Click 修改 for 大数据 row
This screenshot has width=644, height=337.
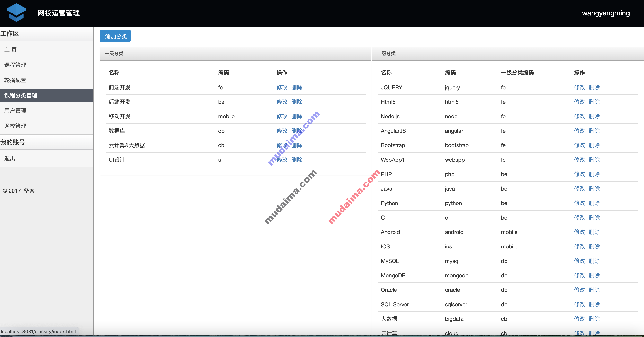(579, 319)
